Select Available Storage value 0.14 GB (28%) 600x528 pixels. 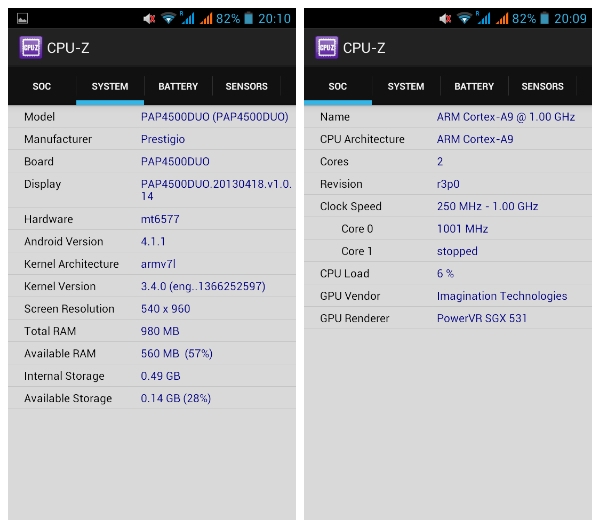pos(176,398)
